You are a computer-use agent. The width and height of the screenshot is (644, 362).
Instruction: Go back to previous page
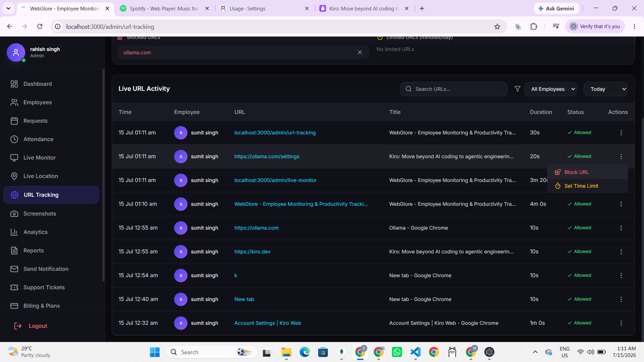click(9, 26)
